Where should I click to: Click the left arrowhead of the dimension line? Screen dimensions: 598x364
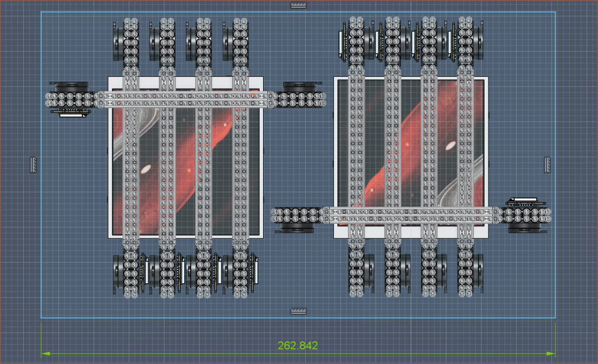pyautogui.click(x=46, y=354)
